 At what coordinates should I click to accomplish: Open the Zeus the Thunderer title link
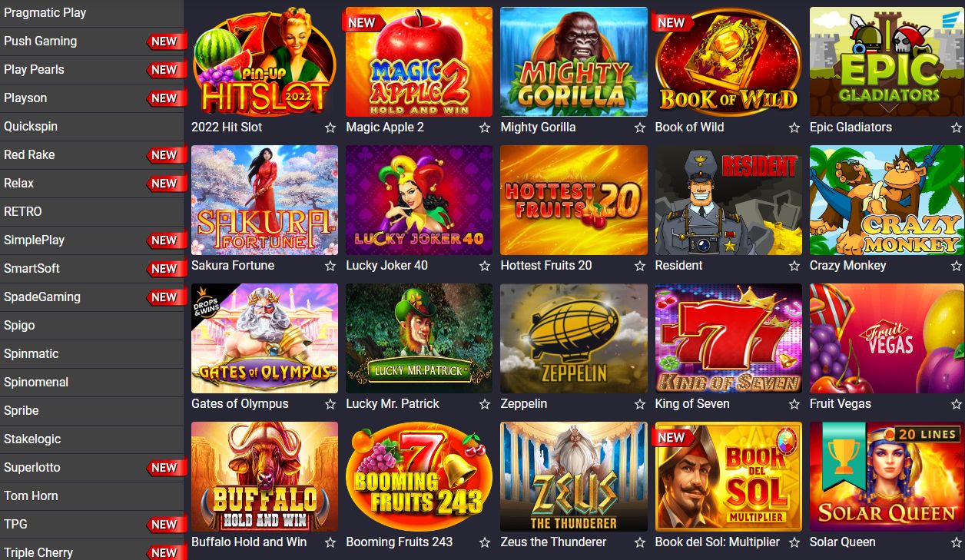point(553,542)
